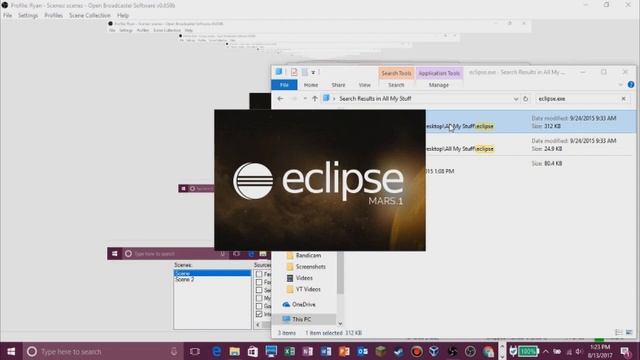Open OneNote from the taskbar
This screenshot has width=640, height=360.
(308, 351)
